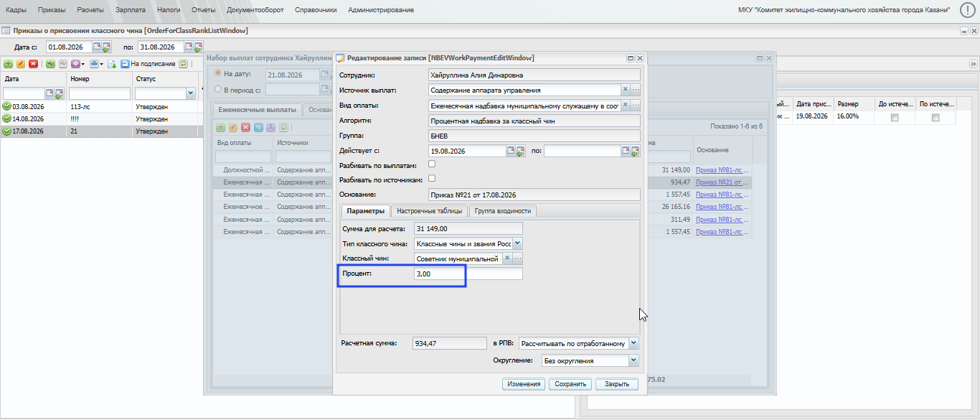Open the 'в РПВ' dropdown
This screenshot has height=420, width=980.
tap(633, 343)
